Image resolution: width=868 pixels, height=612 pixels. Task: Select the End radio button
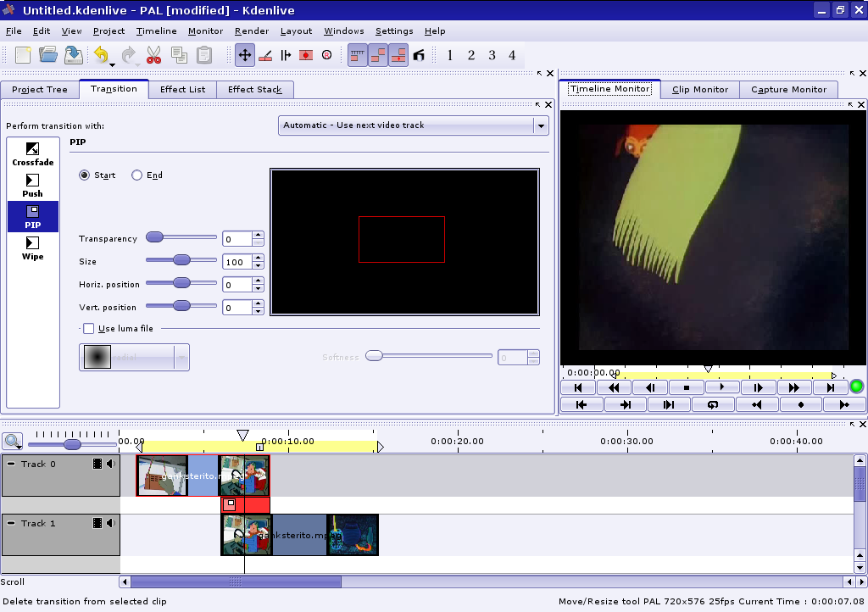(x=137, y=175)
